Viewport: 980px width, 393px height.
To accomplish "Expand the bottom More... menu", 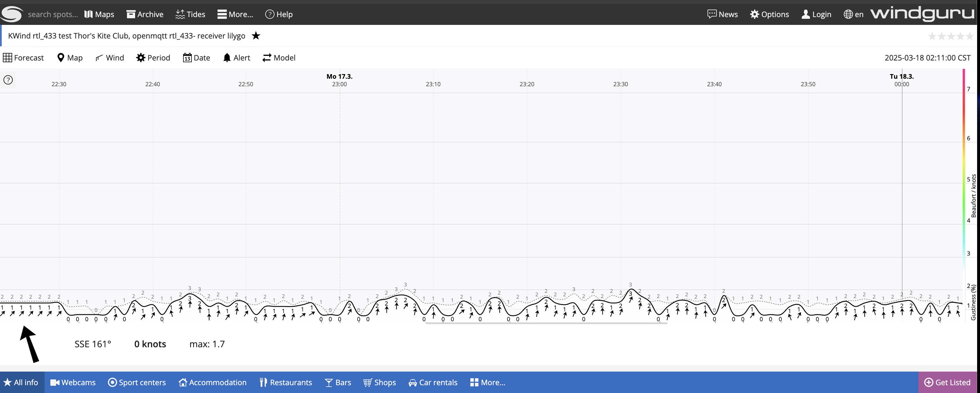I will [x=488, y=382].
